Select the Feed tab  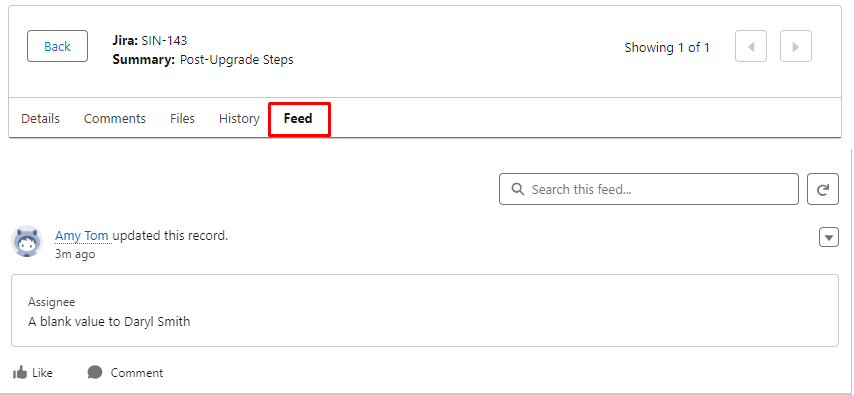click(x=298, y=118)
